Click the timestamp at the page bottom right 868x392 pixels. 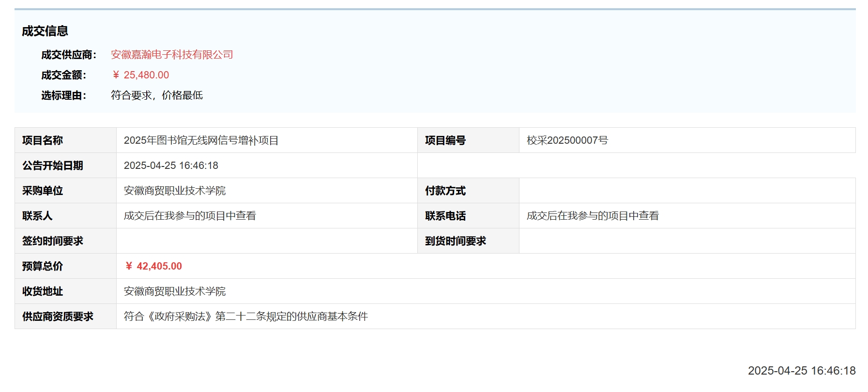tap(801, 371)
